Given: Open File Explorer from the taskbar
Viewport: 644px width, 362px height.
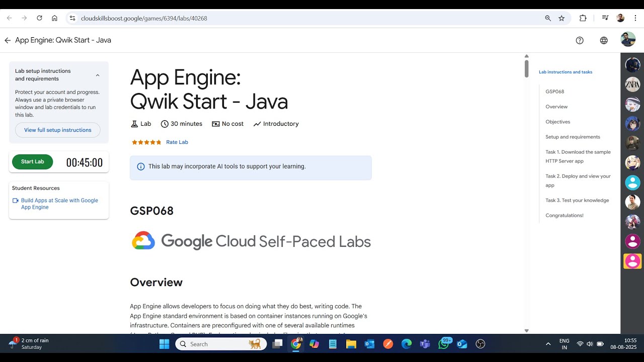Looking at the screenshot, I should (x=351, y=344).
